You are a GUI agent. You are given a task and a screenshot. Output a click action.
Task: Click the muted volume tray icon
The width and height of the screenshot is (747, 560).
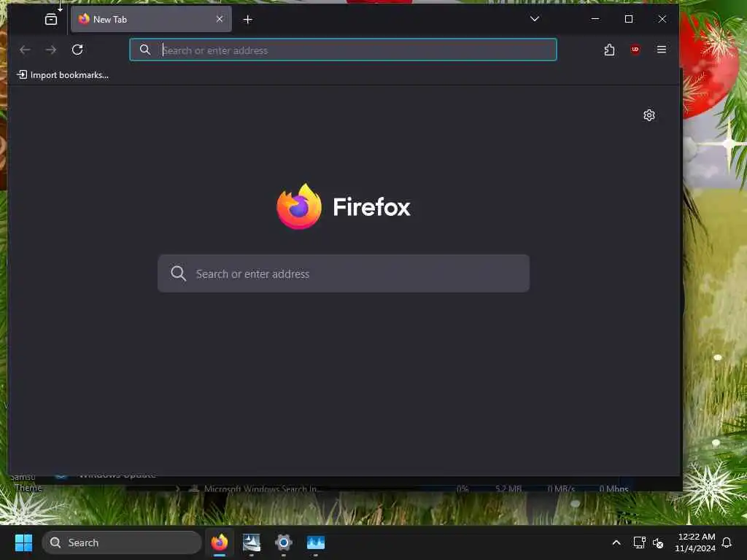(658, 542)
